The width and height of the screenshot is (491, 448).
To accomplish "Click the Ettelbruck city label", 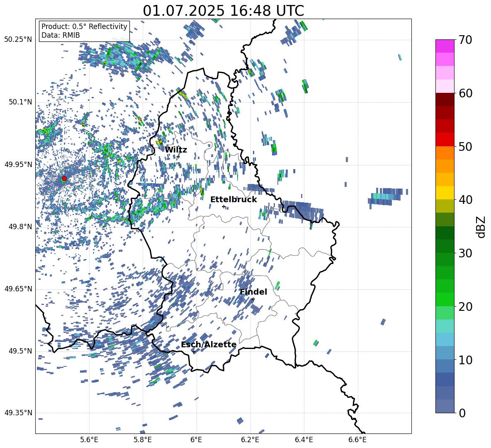I will (233, 200).
